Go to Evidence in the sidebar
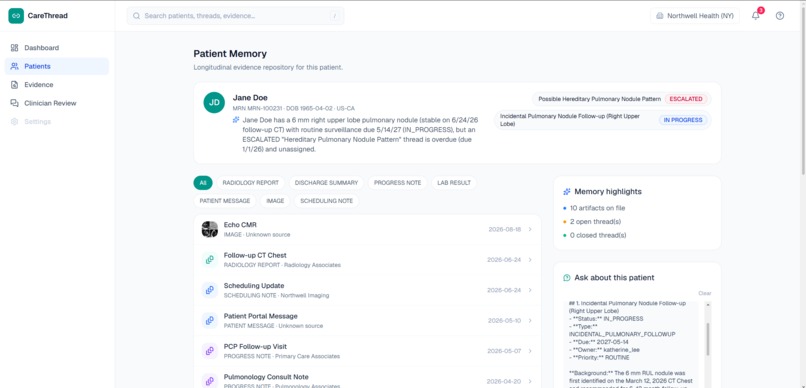The image size is (806, 388). click(57, 85)
